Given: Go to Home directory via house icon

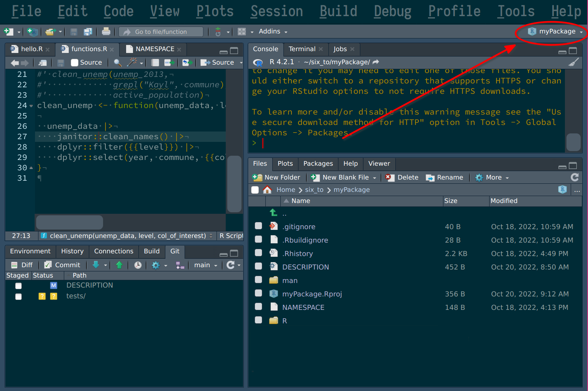Looking at the screenshot, I should point(267,190).
